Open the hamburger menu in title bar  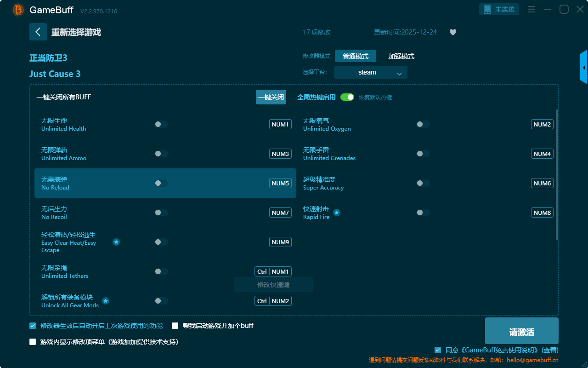[x=531, y=9]
